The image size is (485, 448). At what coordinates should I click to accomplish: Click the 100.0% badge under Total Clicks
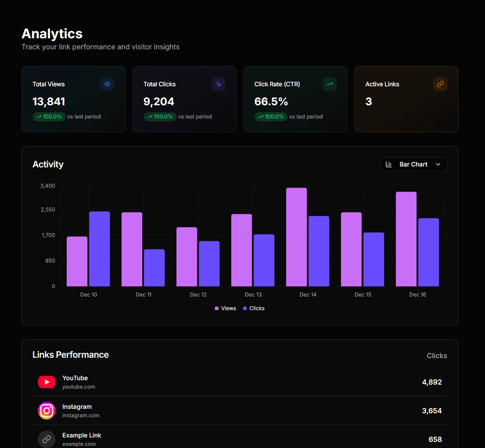(x=161, y=116)
